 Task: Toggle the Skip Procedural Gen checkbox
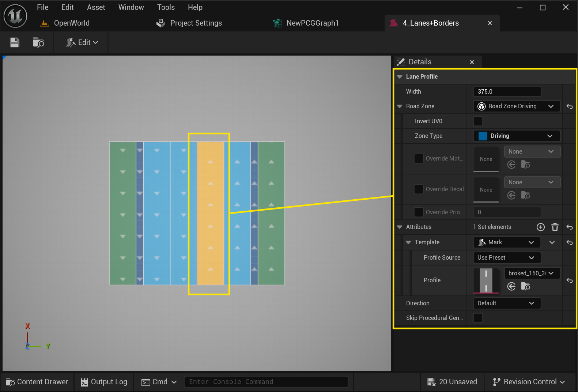tap(478, 318)
